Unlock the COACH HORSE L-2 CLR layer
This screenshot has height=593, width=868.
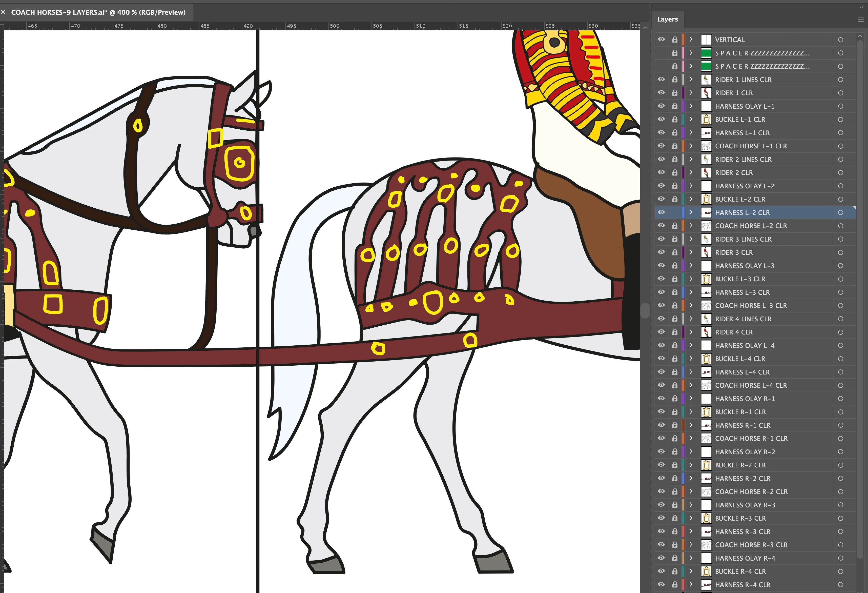[x=674, y=226]
